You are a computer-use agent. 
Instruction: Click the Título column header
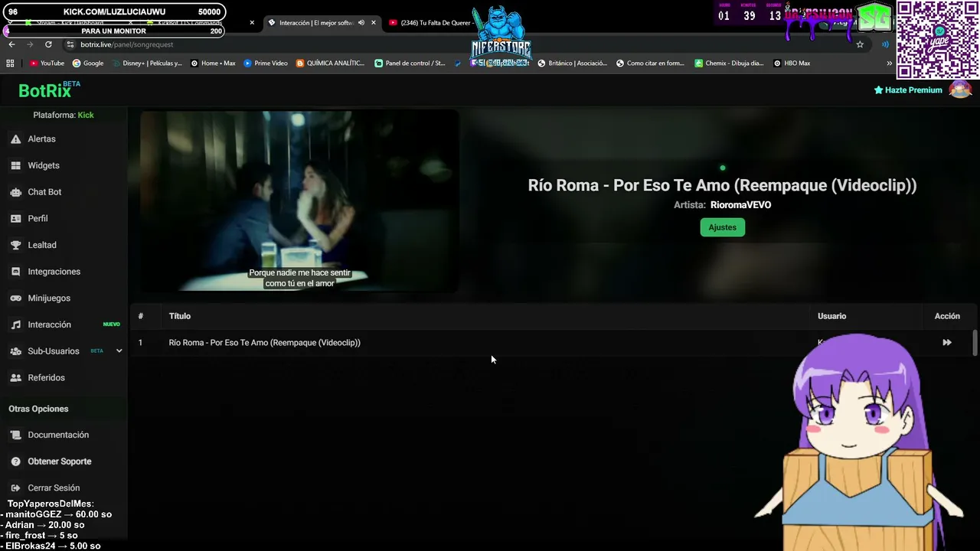click(180, 316)
